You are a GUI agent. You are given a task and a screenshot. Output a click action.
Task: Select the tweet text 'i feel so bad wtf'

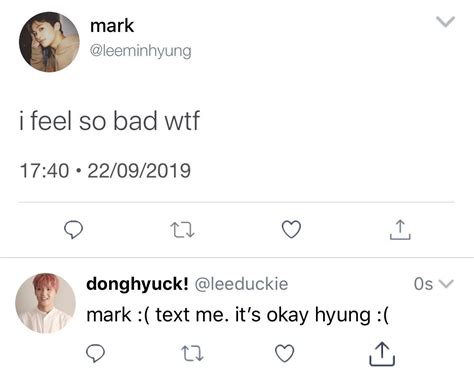tap(109, 121)
